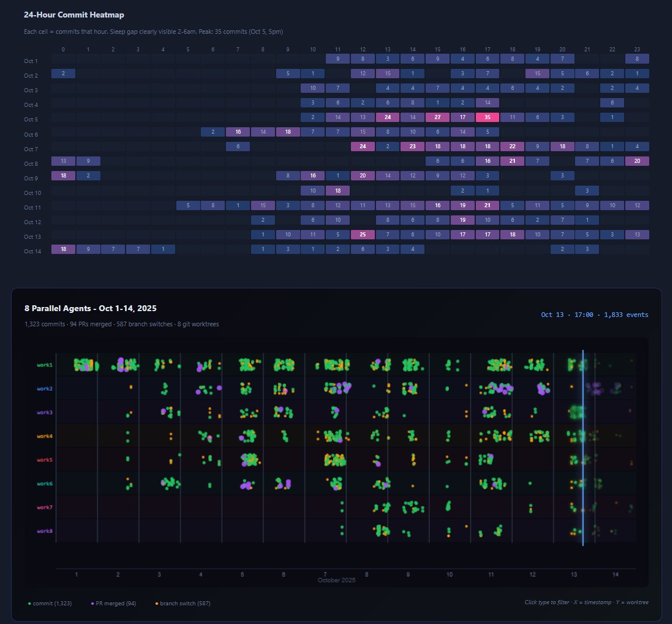
Task: Toggle the branch switch (587) legend filter
Action: pyautogui.click(x=183, y=603)
